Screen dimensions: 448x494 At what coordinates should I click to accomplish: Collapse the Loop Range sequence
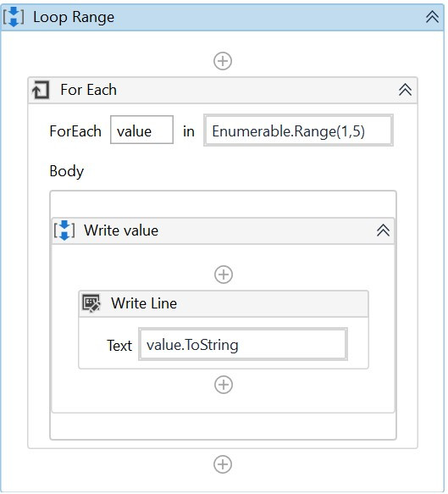coord(432,17)
